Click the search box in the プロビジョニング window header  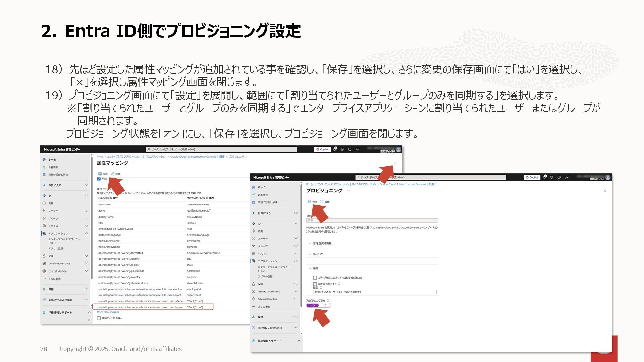click(431, 177)
